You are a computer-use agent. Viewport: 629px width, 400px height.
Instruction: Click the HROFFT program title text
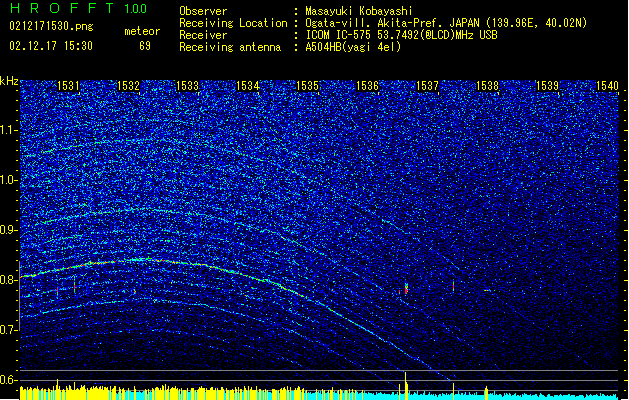tap(62, 8)
